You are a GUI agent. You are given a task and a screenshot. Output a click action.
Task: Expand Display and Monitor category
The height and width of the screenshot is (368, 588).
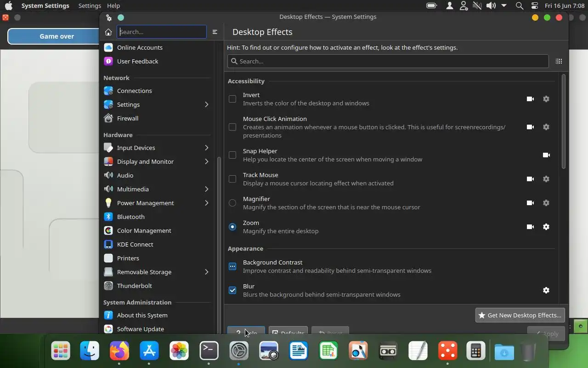[x=206, y=161]
